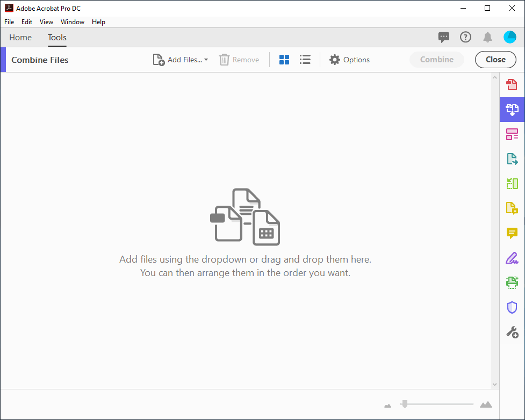The height and width of the screenshot is (420, 525).
Task: Open the Compress PDF green sidebar icon
Action: coord(512,183)
